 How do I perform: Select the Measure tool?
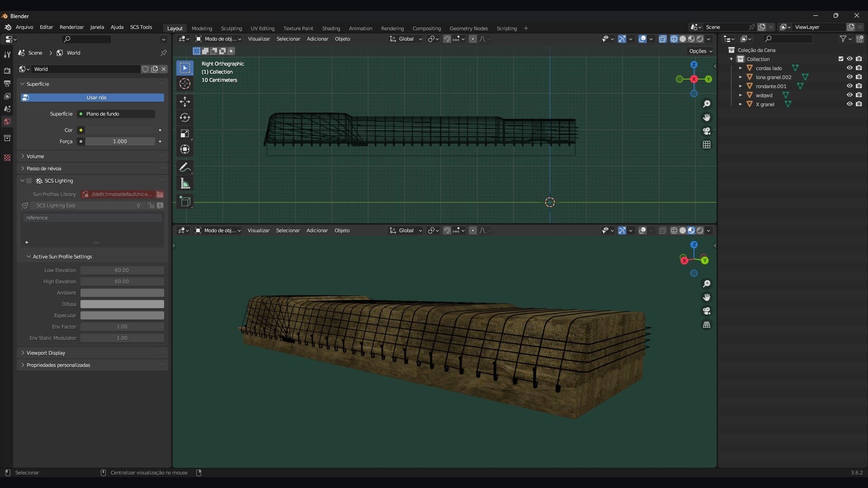click(184, 183)
